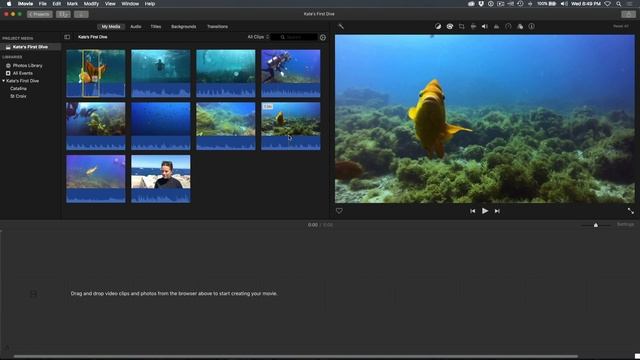Select Kate's First Dive project media
The width and height of the screenshot is (640, 360).
(x=31, y=47)
